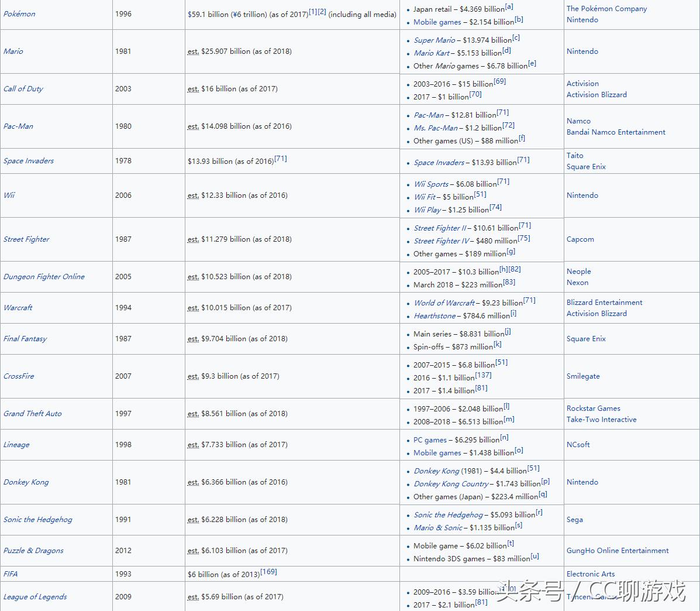Open the Donkey Kong franchise name link

coord(26,482)
